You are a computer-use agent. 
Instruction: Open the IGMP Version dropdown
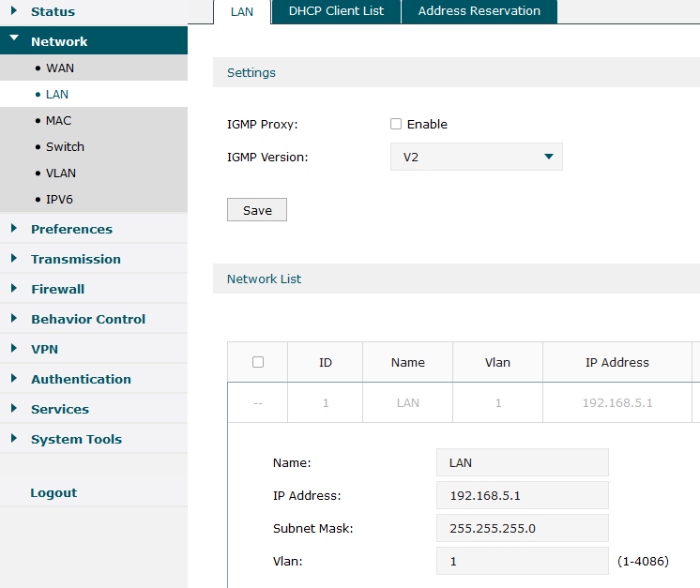click(x=476, y=157)
